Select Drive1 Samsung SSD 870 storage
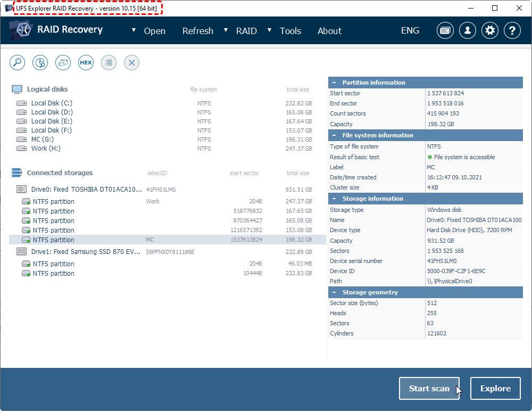This screenshot has width=532, height=411. (x=85, y=251)
